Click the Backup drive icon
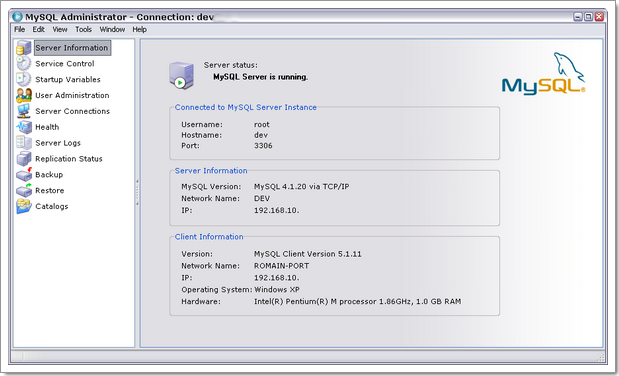619x376 pixels. coord(24,174)
